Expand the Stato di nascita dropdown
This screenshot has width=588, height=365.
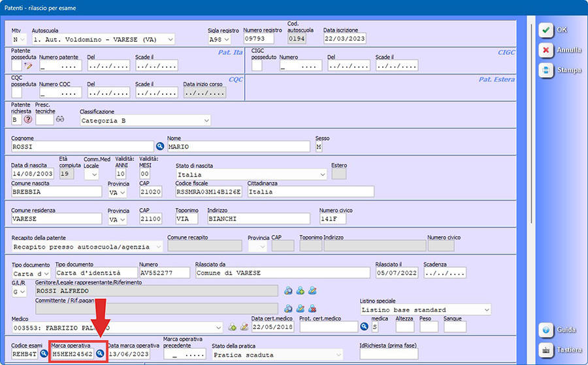[322, 175]
